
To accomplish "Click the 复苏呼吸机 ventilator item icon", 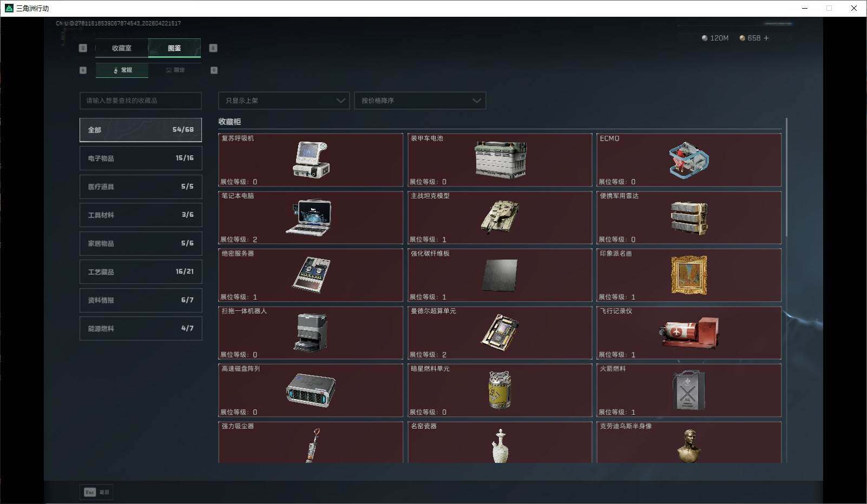I will [311, 160].
